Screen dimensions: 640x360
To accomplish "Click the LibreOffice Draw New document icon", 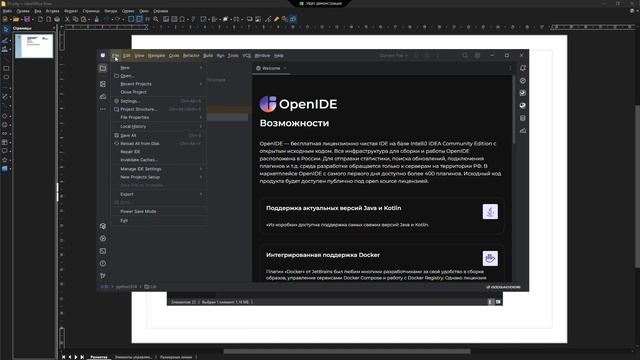I will (5, 19).
